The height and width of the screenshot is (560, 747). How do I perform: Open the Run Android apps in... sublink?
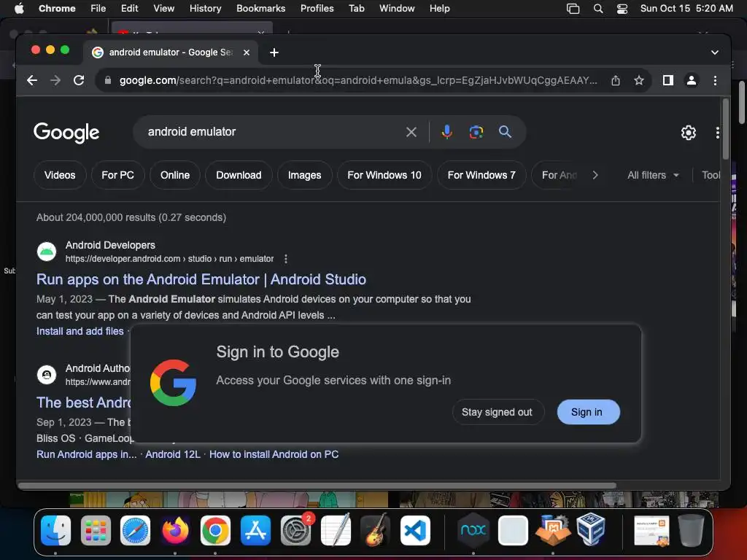(86, 454)
